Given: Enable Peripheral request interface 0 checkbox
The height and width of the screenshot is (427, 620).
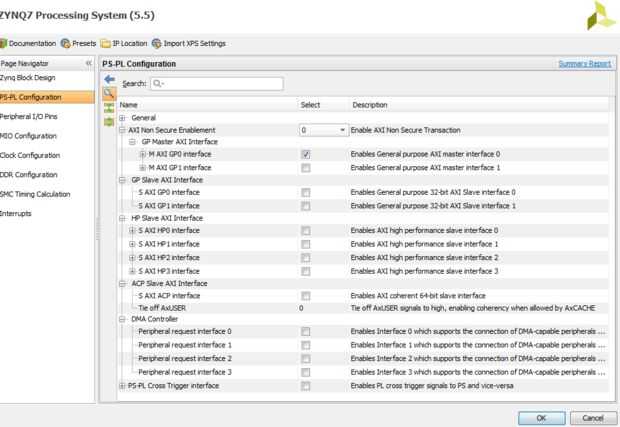Looking at the screenshot, I should coord(305,331).
